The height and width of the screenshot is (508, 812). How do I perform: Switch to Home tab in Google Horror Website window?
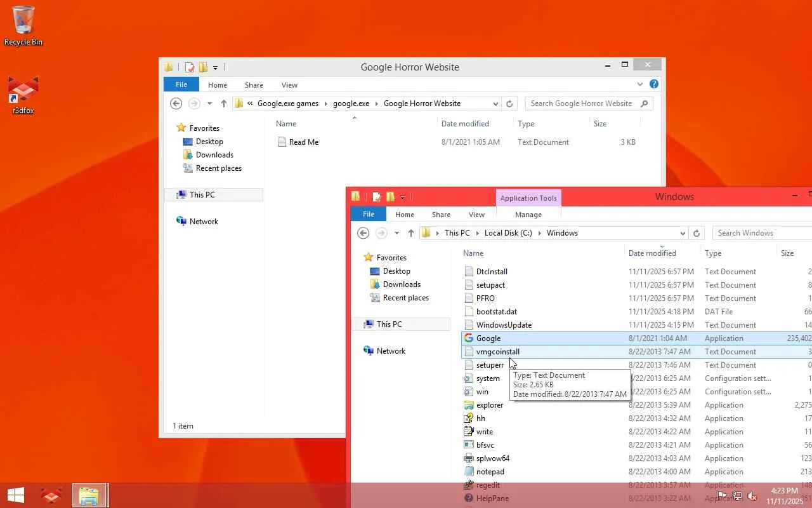point(218,84)
